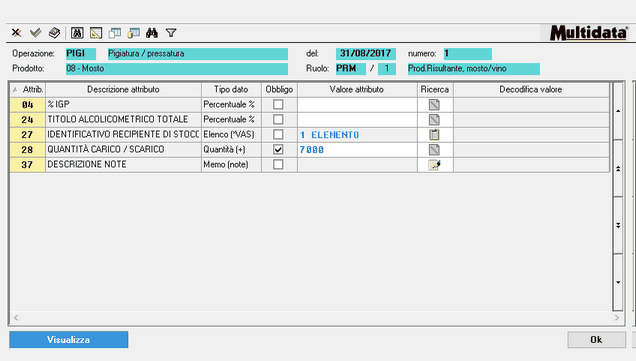Click the horizontal scrollbar left arrow
Image resolution: width=636 pixels, height=361 pixels.
(x=16, y=318)
